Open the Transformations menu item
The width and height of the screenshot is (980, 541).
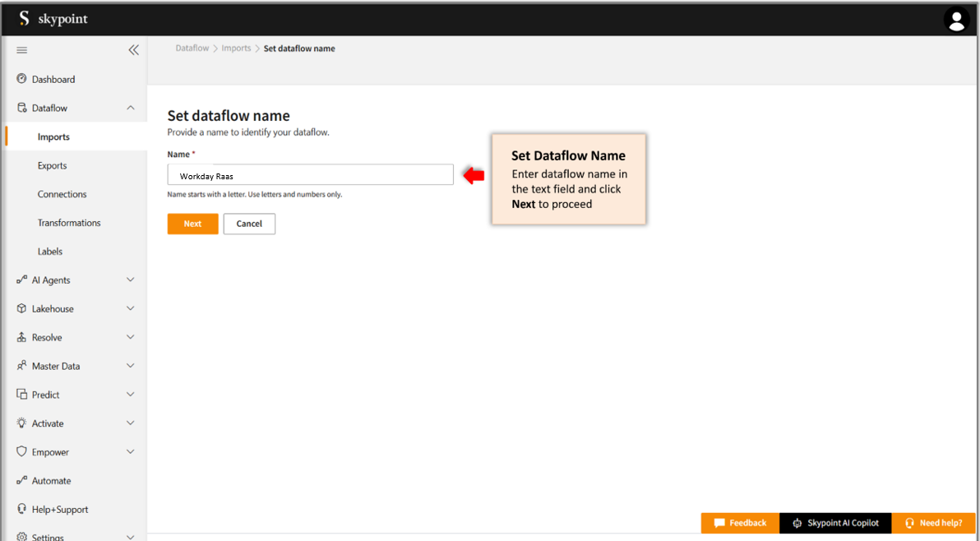69,223
